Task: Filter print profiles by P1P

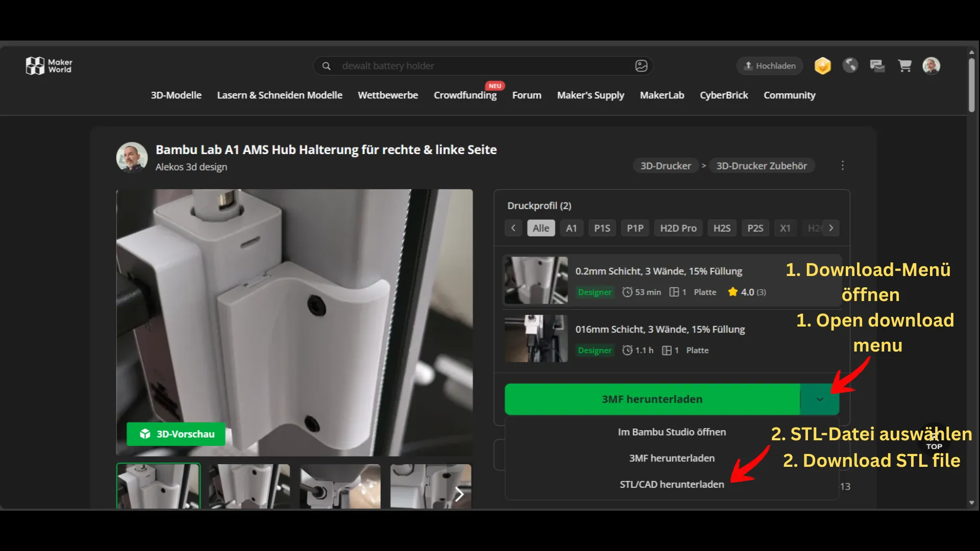Action: pyautogui.click(x=635, y=228)
